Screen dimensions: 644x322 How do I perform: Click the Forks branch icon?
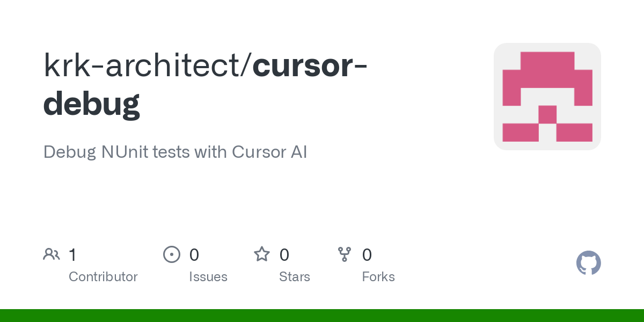point(345,254)
